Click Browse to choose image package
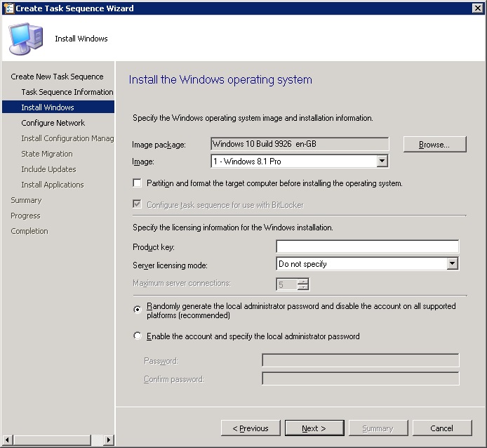This screenshot has width=487, height=448. point(435,145)
